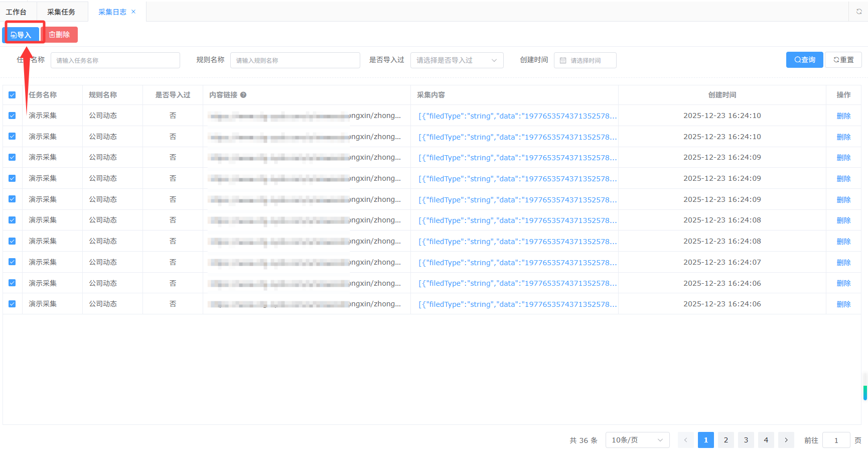Click the red 删除 batch button

coord(60,35)
